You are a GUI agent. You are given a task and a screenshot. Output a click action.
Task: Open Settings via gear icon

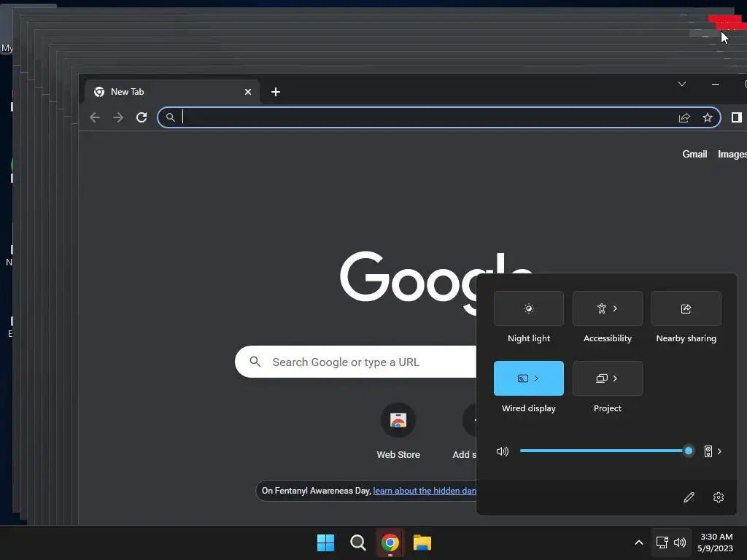(719, 497)
